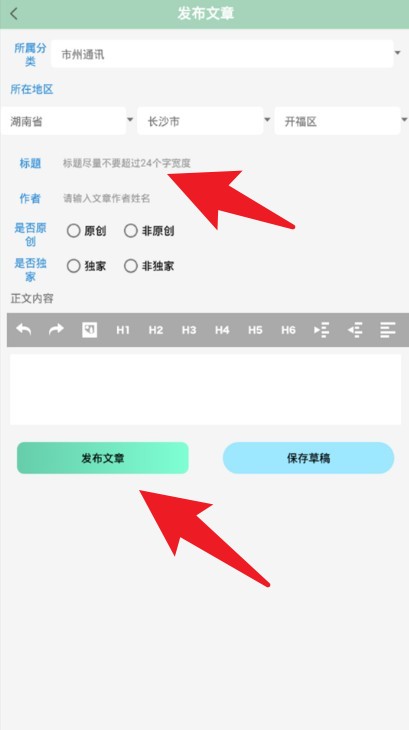Apply the H3 heading format
Viewport: 409px width, 730px height.
pos(189,330)
